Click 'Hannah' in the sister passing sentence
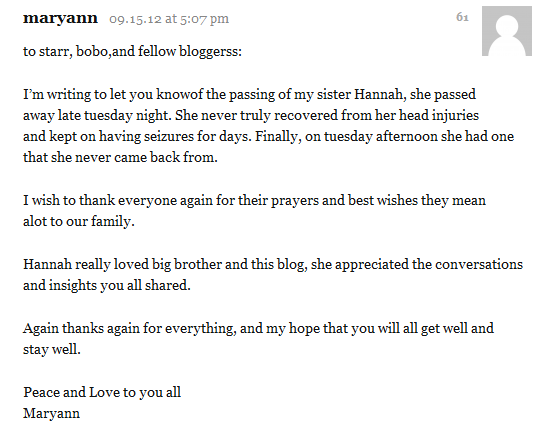This screenshot has width=552, height=440. coord(380,95)
